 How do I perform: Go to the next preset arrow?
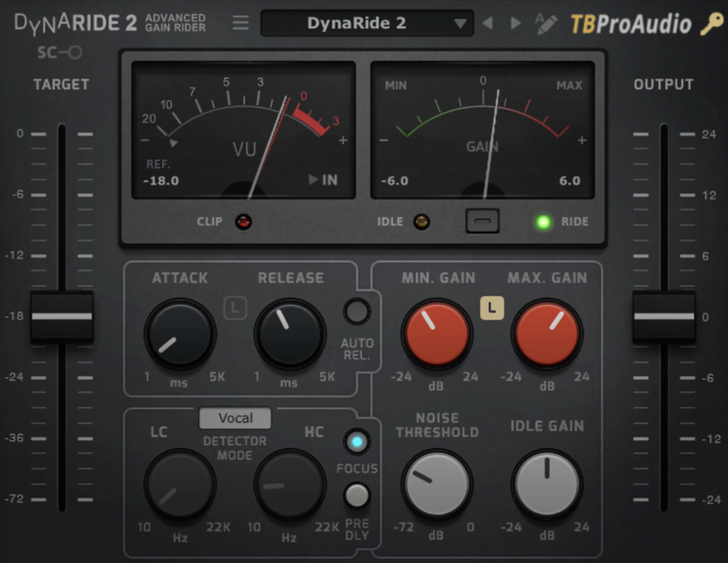pyautogui.click(x=515, y=23)
